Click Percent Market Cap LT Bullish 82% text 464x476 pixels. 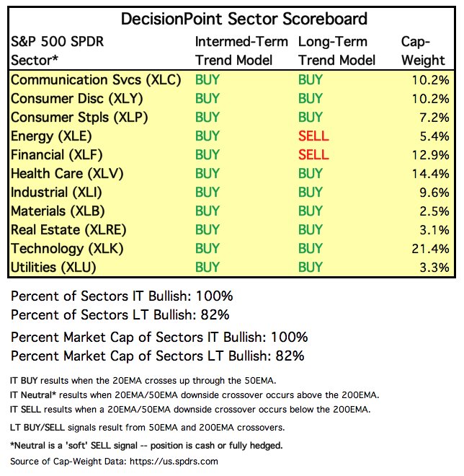click(157, 356)
